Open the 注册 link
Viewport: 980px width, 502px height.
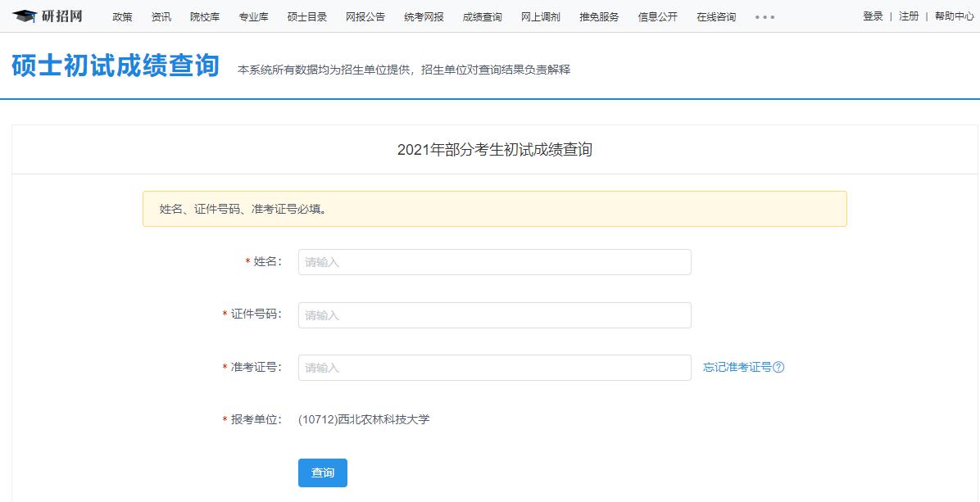(x=909, y=16)
